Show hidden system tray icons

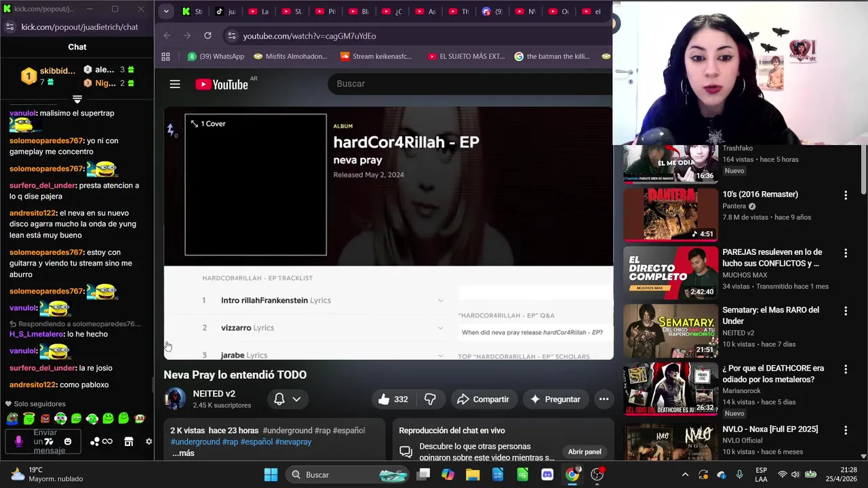point(685,474)
